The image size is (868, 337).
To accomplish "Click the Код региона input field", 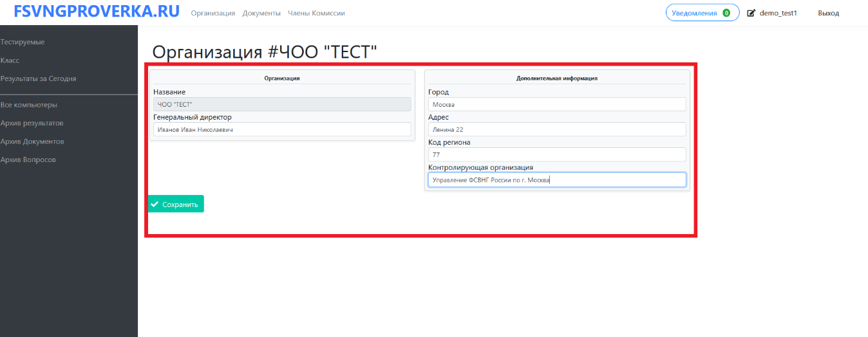I will (x=557, y=154).
